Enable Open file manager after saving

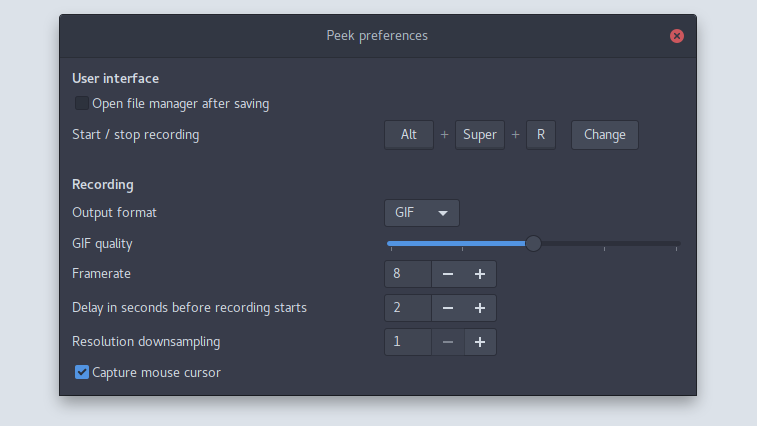point(82,103)
